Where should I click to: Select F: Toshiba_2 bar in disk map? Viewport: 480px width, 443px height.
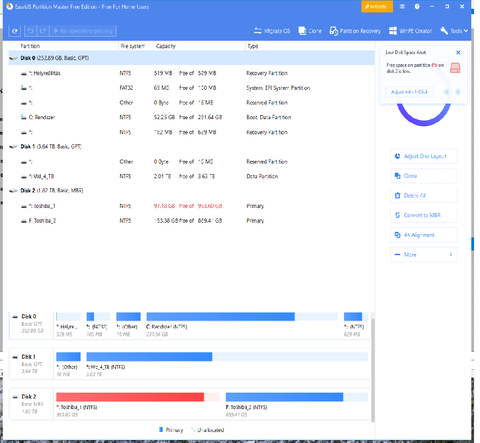click(297, 397)
